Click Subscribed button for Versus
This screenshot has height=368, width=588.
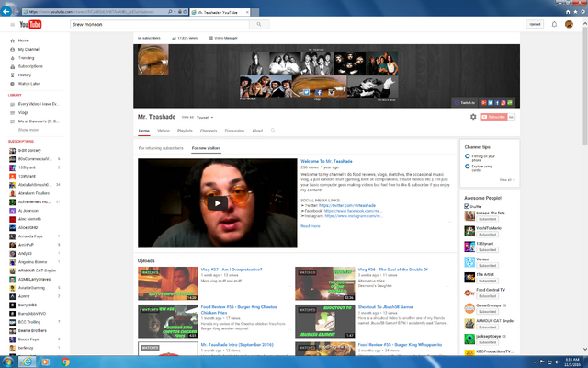click(487, 265)
